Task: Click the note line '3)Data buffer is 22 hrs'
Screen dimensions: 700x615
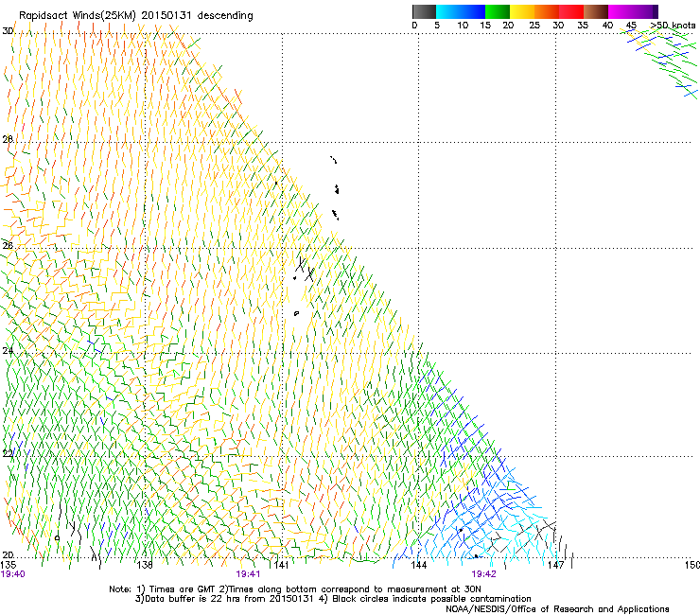Action: (333, 599)
